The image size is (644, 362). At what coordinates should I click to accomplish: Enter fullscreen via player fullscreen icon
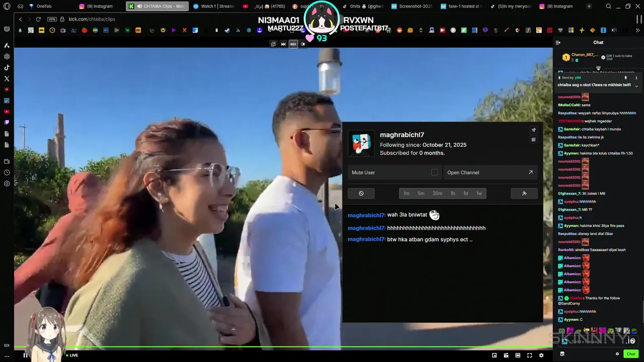[529, 355]
